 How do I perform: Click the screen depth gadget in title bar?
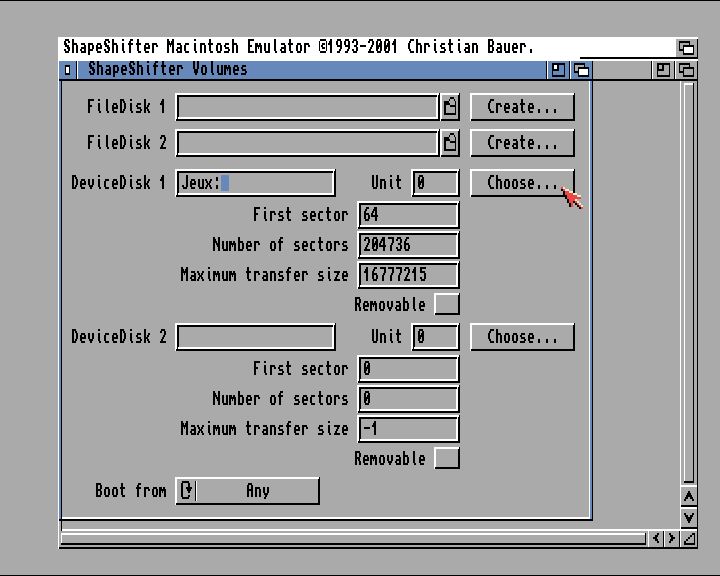[686, 47]
